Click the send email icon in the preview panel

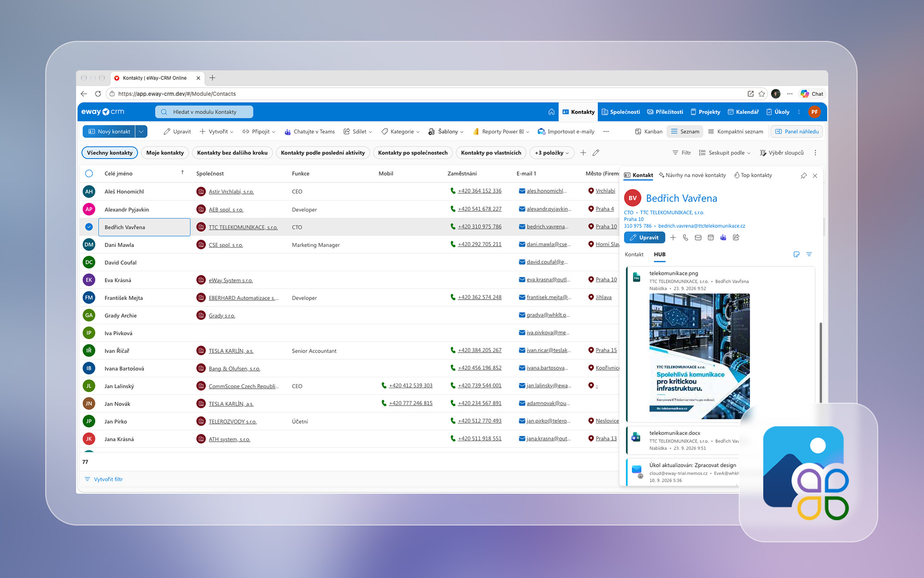698,237
